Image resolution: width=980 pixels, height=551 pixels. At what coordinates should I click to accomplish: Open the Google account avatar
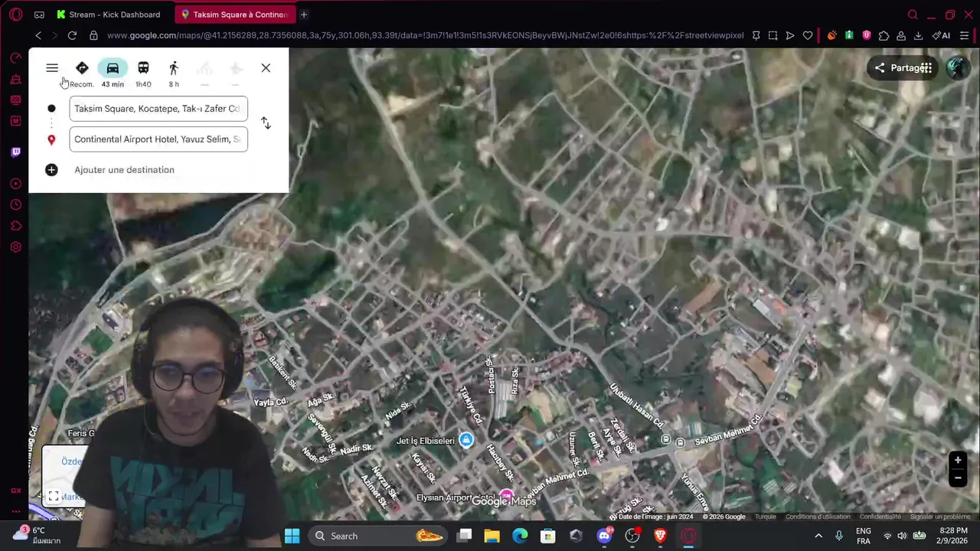point(956,68)
